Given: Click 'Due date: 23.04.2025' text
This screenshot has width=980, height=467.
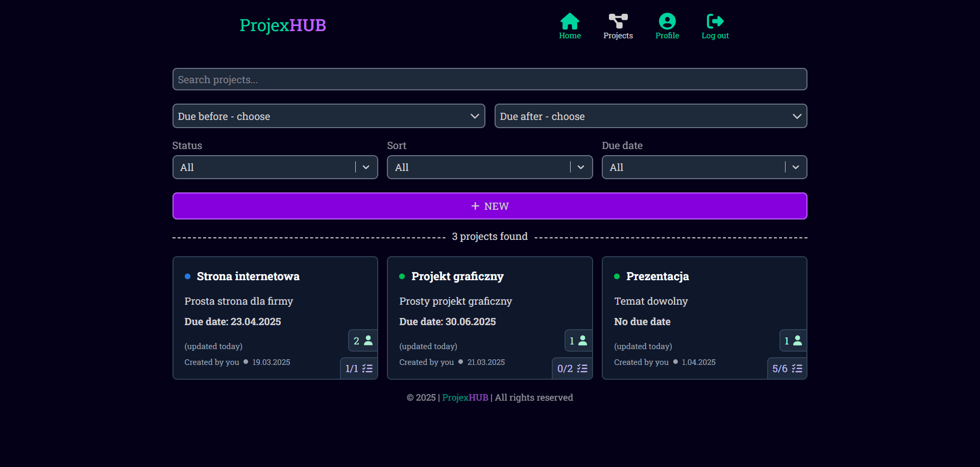Looking at the screenshot, I should click(x=233, y=322).
